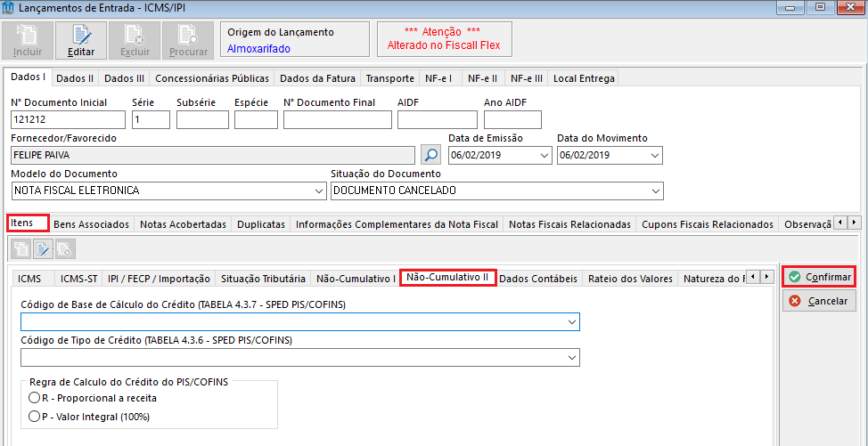Open Código de Base de Cálculo dropdown

(x=572, y=321)
